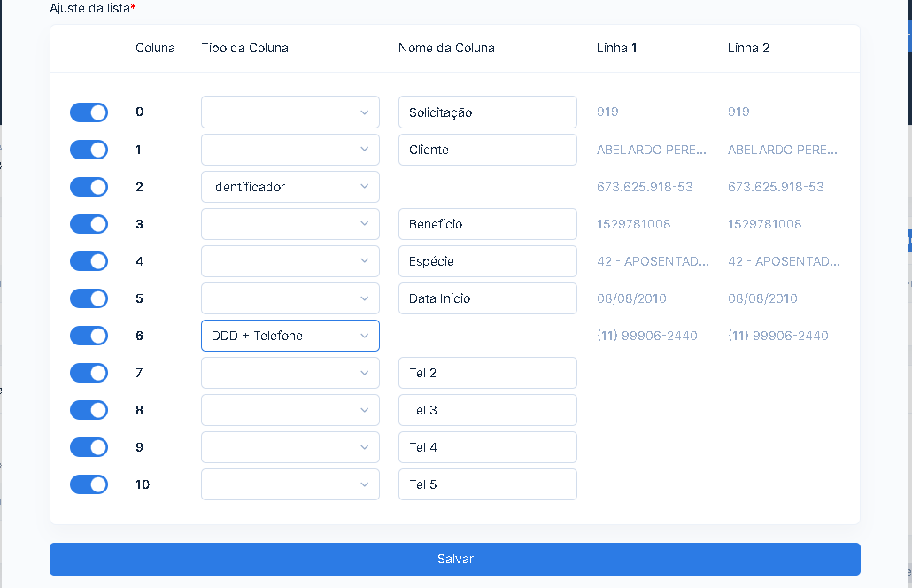Screen dimensions: 912x588
Task: Click Linha 1 phone (11) 99906-2440
Action: tap(646, 336)
